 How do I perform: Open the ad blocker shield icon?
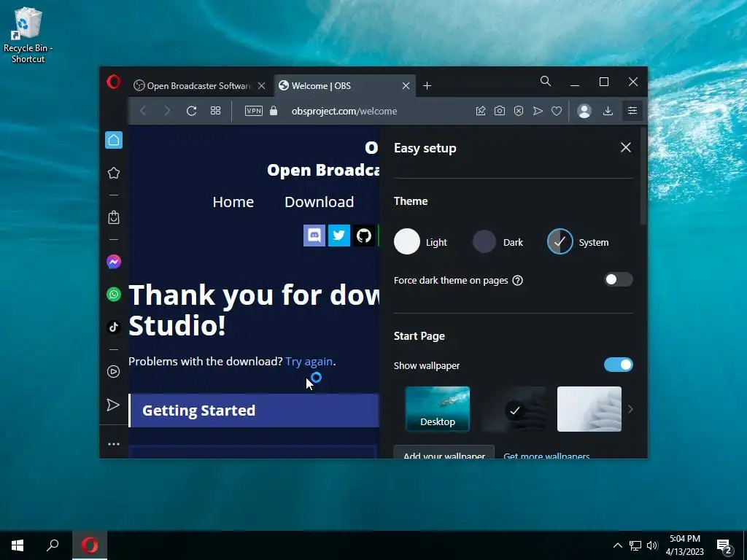pyautogui.click(x=519, y=111)
